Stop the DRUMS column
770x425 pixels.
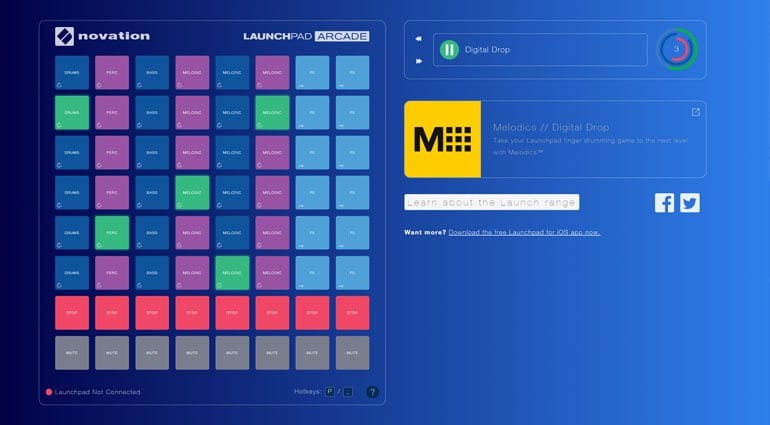(x=72, y=313)
